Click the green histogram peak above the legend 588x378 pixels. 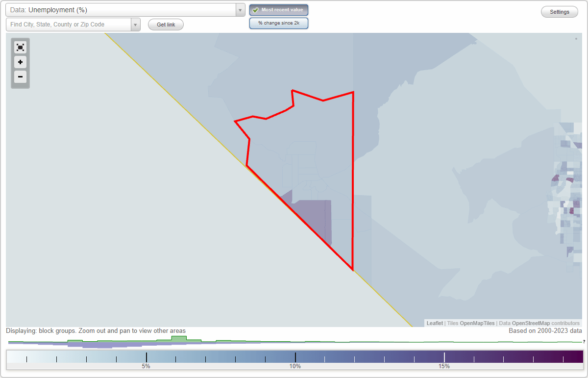pos(179,339)
